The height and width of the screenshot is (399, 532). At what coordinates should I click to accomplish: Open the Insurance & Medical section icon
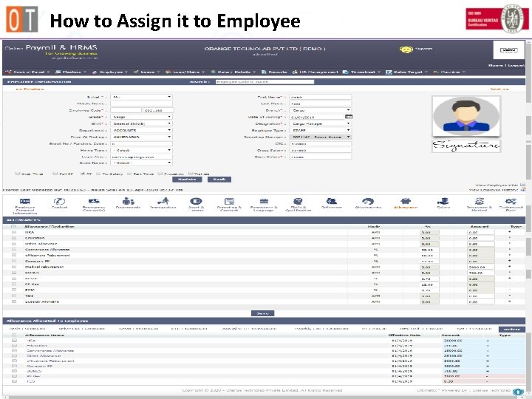tap(479, 201)
